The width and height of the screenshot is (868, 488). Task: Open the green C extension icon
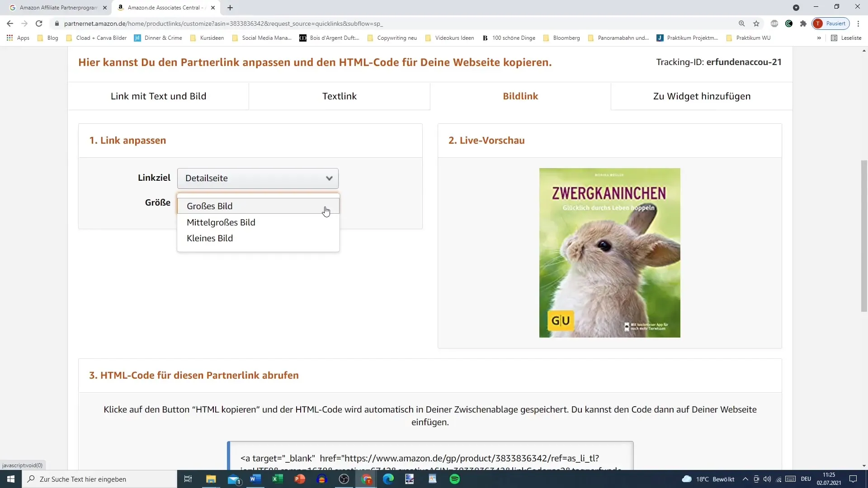(789, 23)
